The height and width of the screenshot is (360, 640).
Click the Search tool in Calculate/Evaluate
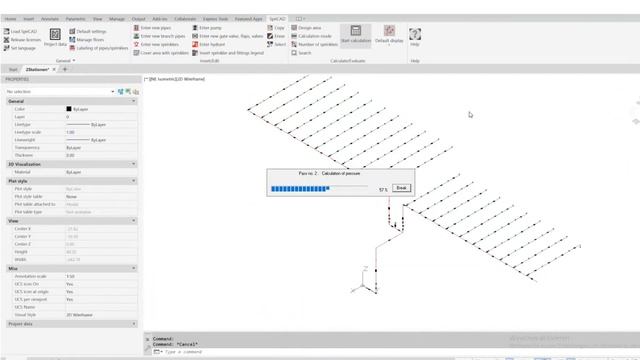pos(301,53)
